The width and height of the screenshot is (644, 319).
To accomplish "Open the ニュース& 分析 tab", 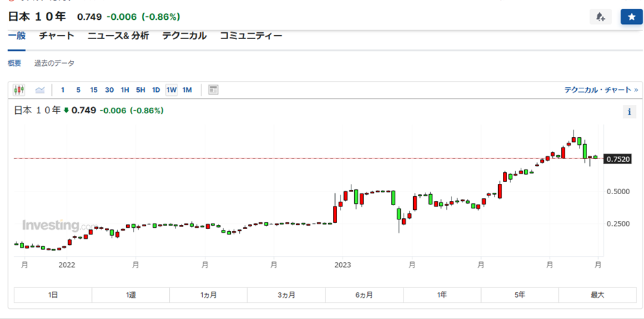I will pos(119,36).
